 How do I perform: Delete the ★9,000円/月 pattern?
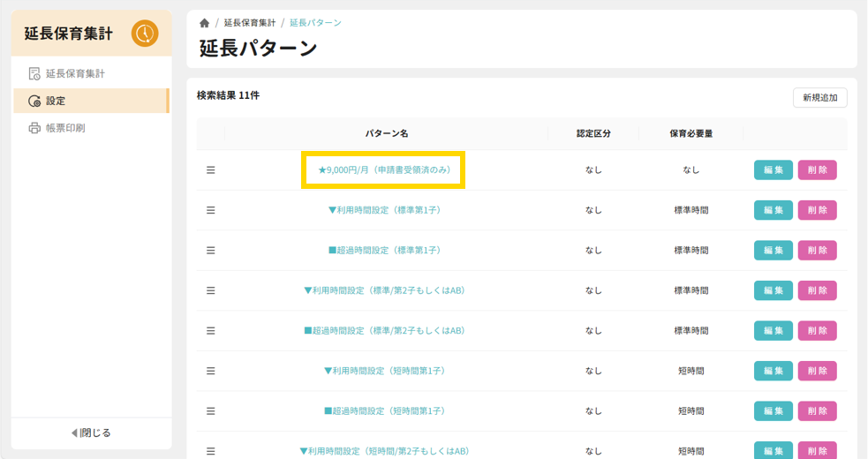817,170
